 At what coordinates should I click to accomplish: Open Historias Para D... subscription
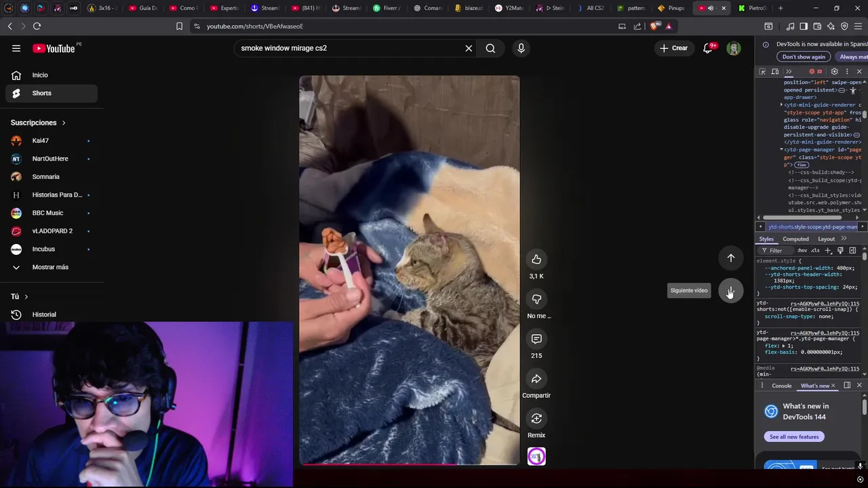52,195
